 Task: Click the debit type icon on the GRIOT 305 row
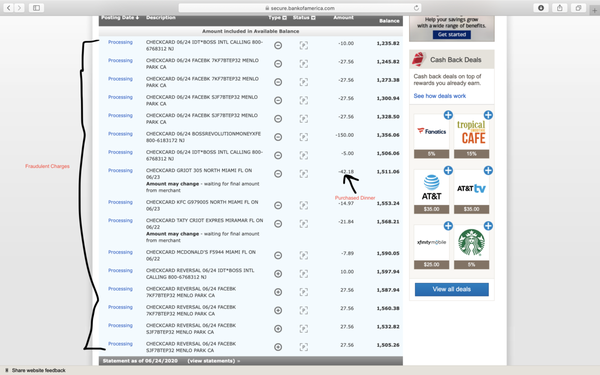click(278, 174)
